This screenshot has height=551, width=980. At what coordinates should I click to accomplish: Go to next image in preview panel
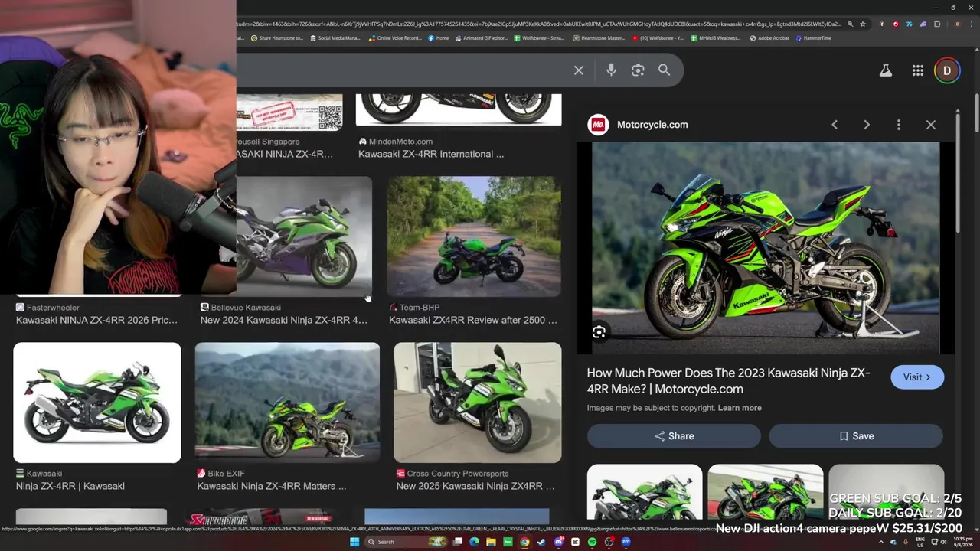(x=867, y=125)
